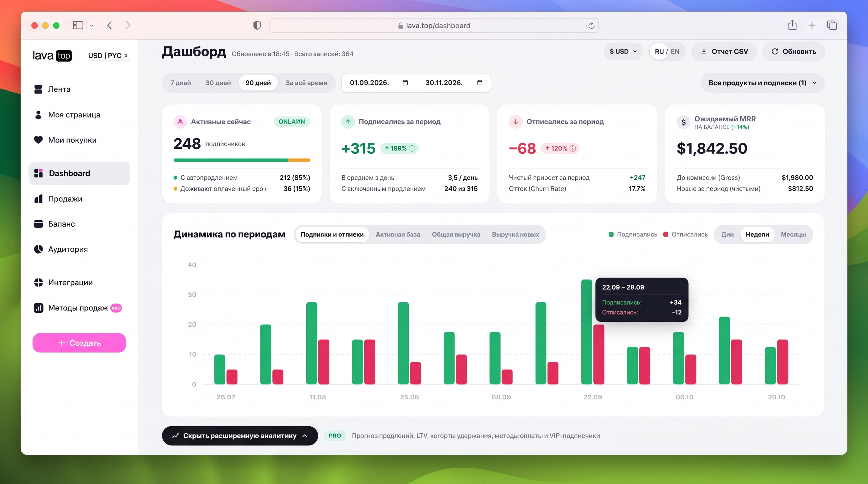
Task: Toggle Подписались legend series
Action: pyautogui.click(x=633, y=235)
